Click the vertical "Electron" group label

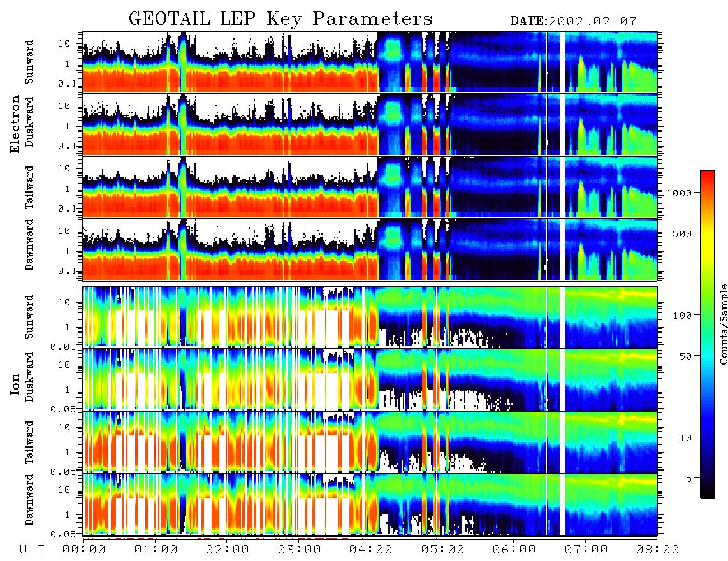15,124
